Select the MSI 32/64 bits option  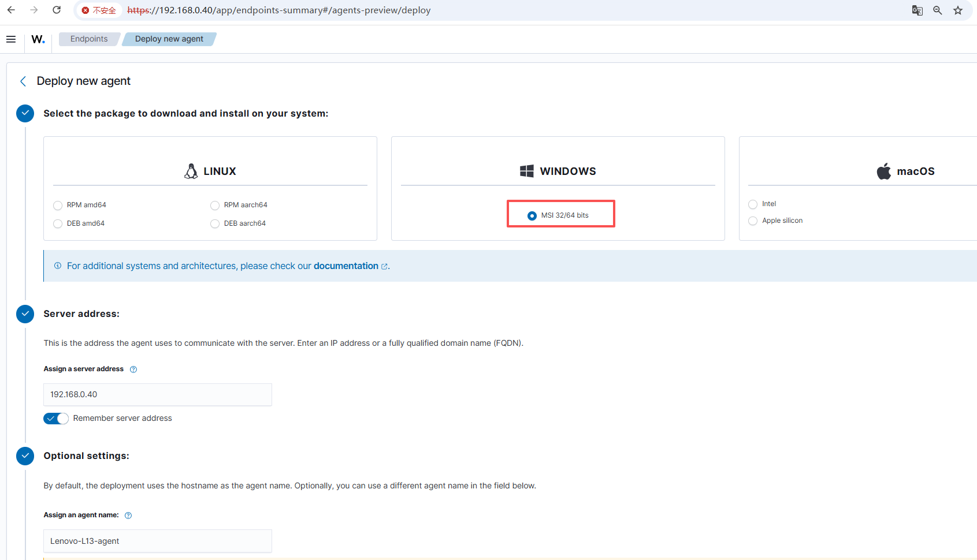coord(532,216)
